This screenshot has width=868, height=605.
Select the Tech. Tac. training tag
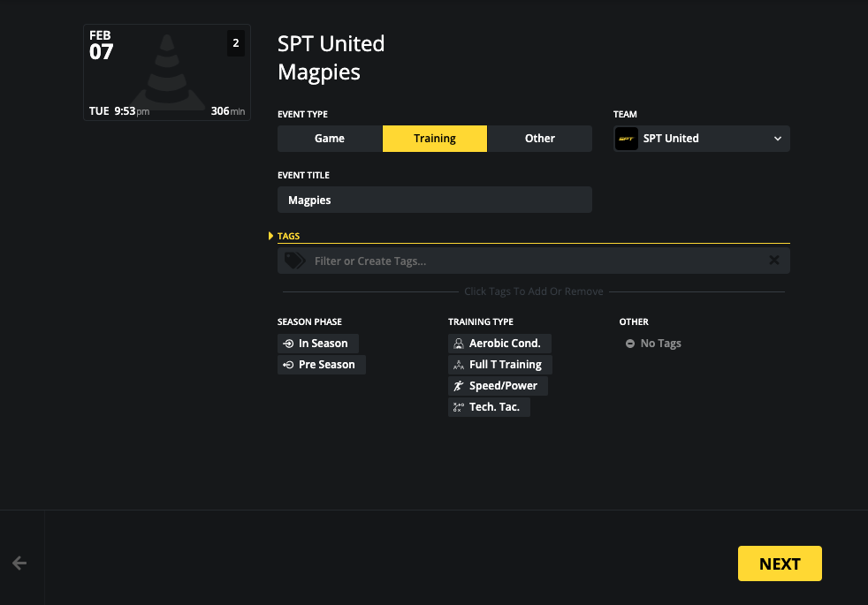(489, 406)
